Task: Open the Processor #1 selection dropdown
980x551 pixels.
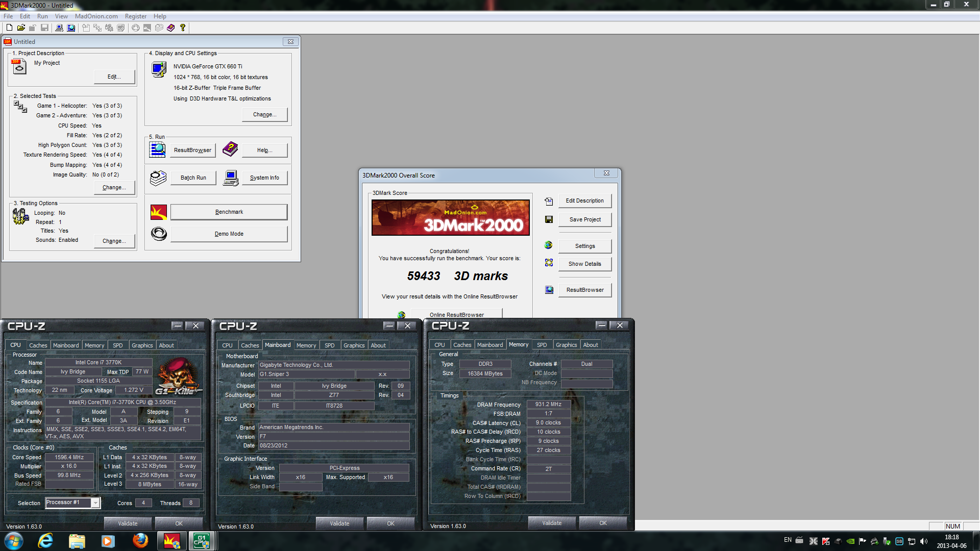Action: [95, 503]
